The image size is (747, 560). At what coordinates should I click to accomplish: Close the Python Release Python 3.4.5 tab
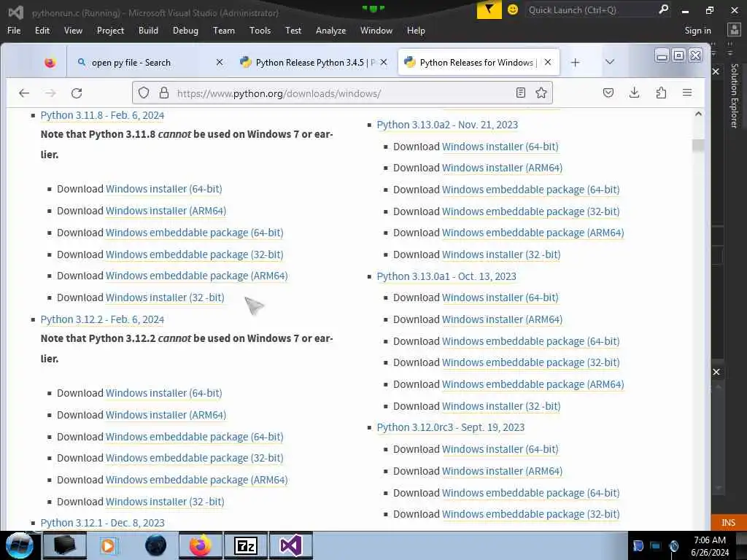(x=384, y=63)
